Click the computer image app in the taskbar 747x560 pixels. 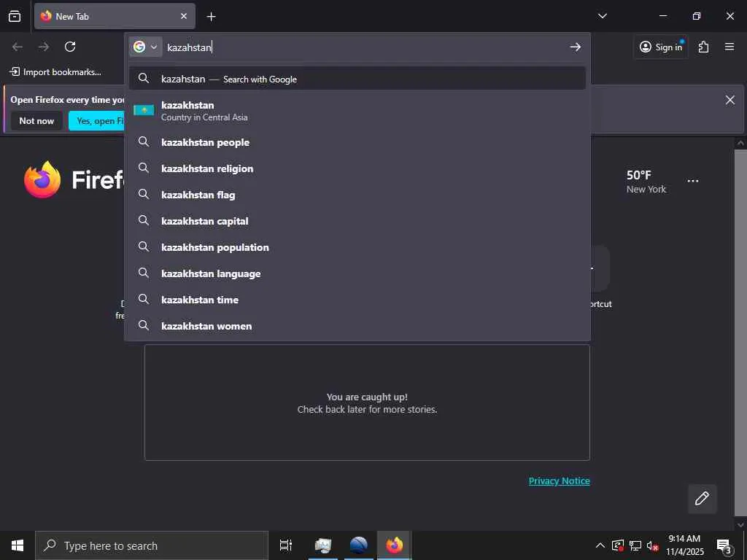(x=322, y=545)
